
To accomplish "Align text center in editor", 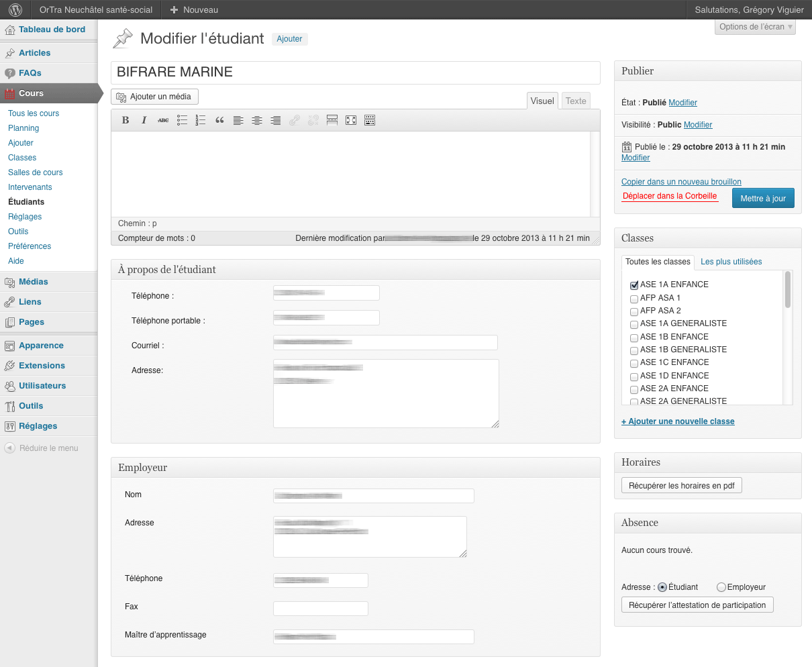I will pos(257,120).
